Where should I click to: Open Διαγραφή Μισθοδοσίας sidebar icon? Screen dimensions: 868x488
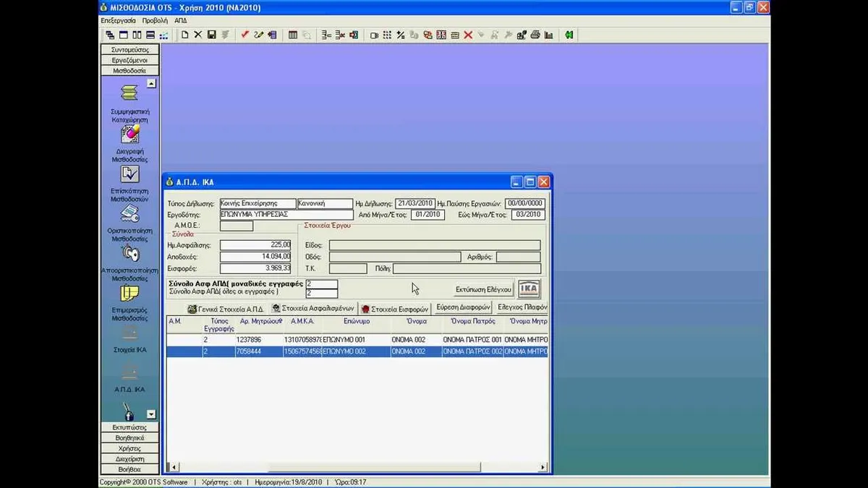(129, 143)
